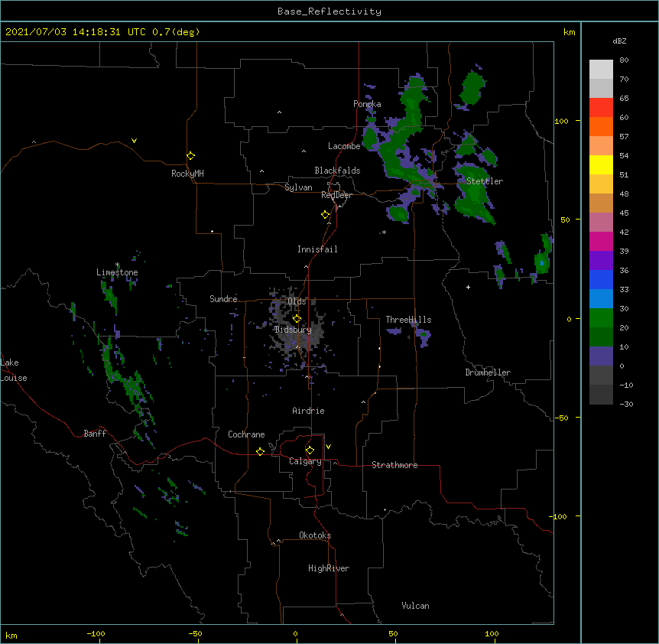Click the Calgary label

(x=305, y=461)
